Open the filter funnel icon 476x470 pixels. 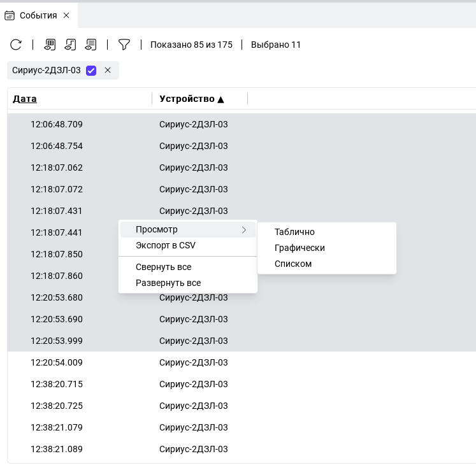[x=124, y=45]
